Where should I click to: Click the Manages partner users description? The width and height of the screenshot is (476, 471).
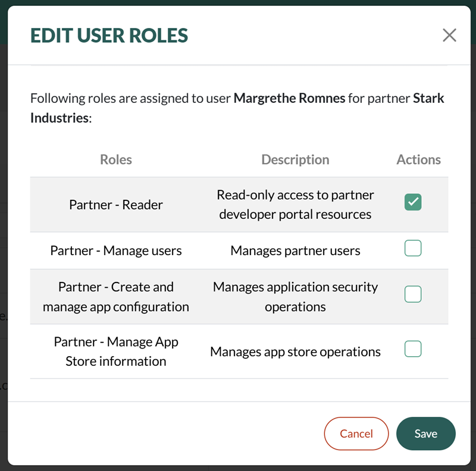(x=295, y=250)
